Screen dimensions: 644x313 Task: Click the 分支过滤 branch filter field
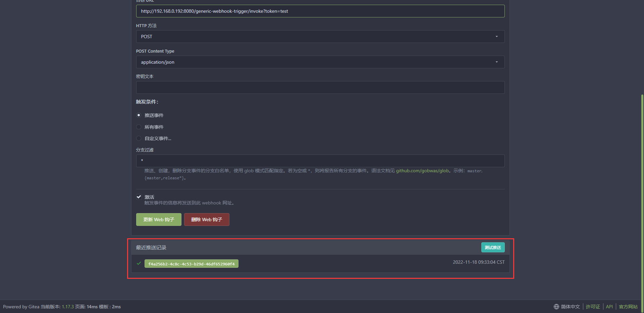coord(320,161)
